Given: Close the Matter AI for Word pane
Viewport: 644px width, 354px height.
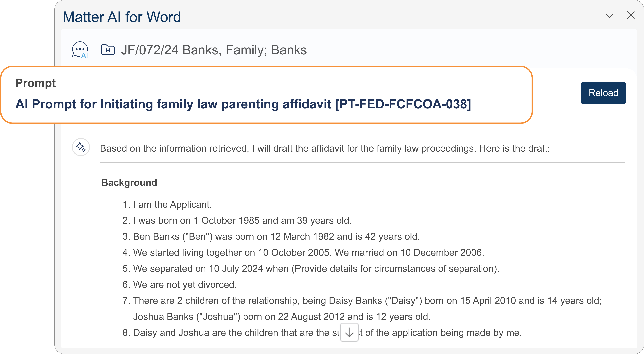Looking at the screenshot, I should [631, 15].
